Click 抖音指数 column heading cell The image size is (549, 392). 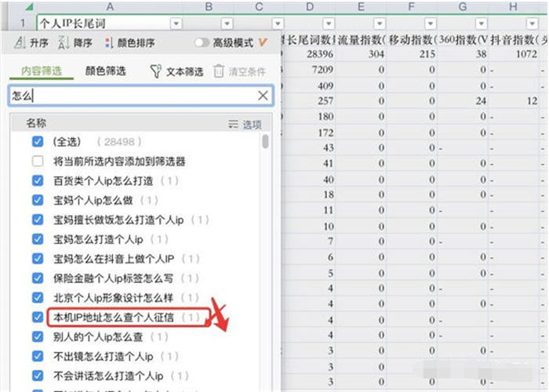pyautogui.click(x=513, y=39)
